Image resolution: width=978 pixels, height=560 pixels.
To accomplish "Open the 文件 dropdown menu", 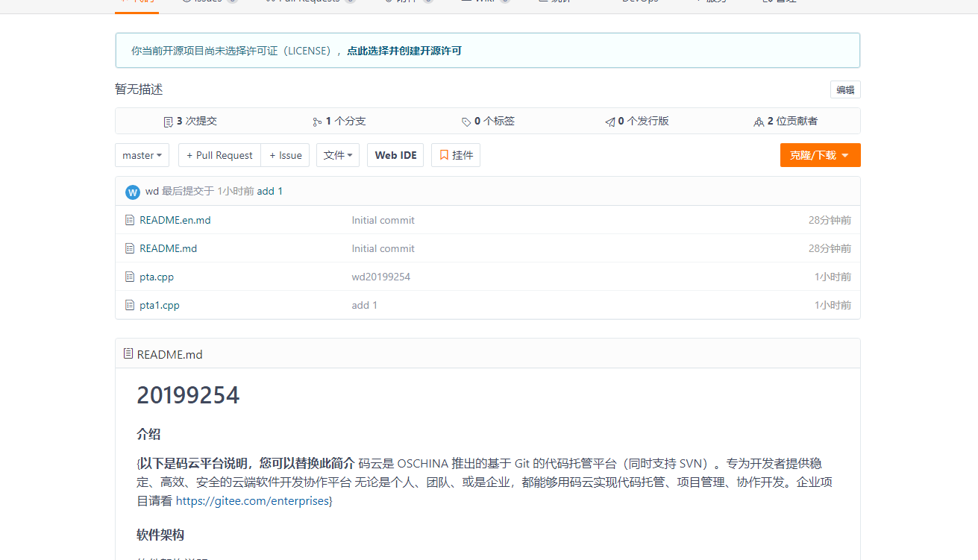I will pos(338,155).
